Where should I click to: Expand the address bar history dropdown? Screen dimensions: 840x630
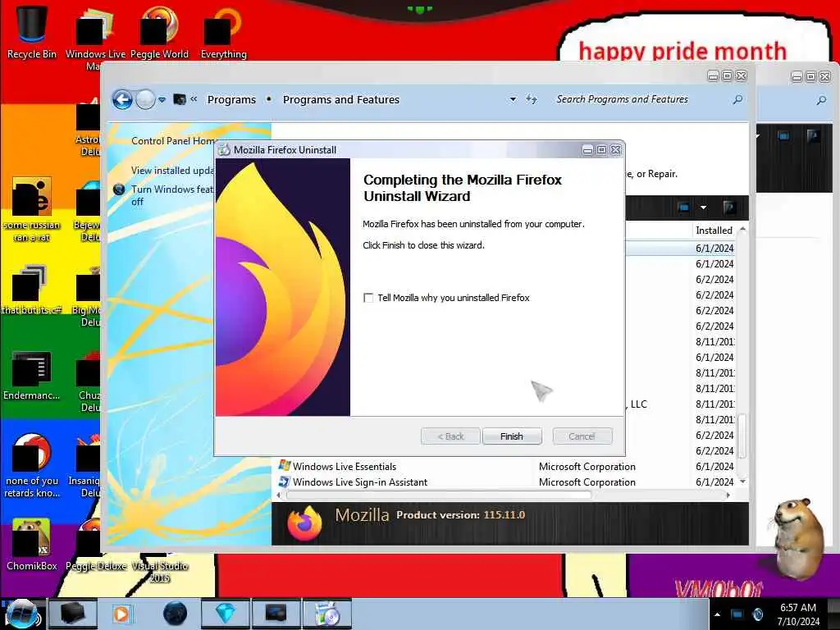[513, 99]
